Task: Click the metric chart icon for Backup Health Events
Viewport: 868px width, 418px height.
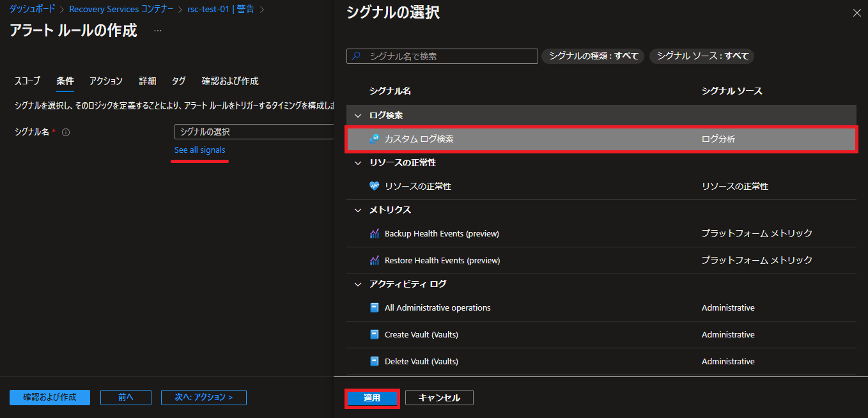Action: pyautogui.click(x=375, y=233)
